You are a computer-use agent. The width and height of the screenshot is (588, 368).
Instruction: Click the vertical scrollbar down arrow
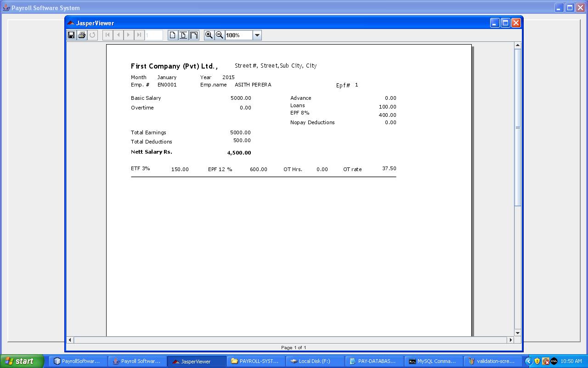[517, 333]
